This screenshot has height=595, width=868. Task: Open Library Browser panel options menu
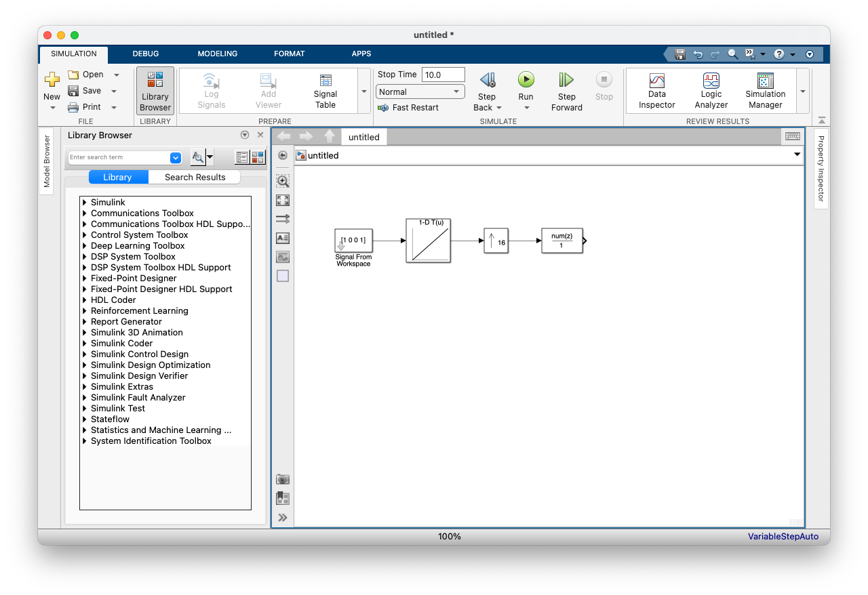[245, 135]
